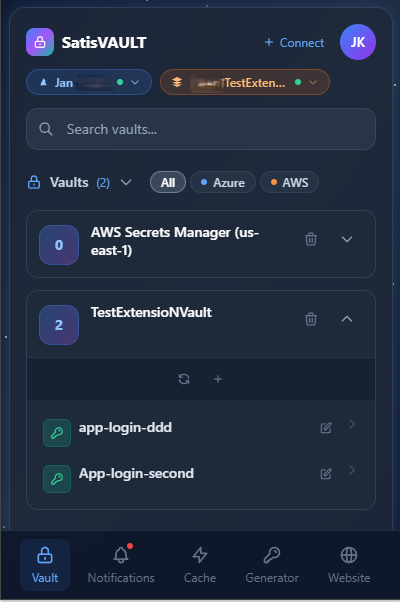
Task: Select the All filter chip
Action: (x=168, y=182)
